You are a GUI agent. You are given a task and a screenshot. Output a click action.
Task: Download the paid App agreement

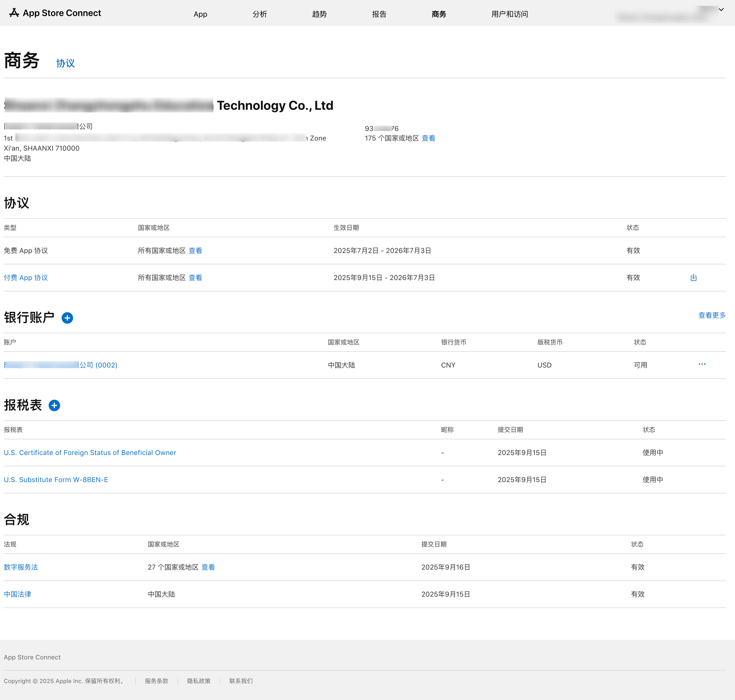[693, 278]
